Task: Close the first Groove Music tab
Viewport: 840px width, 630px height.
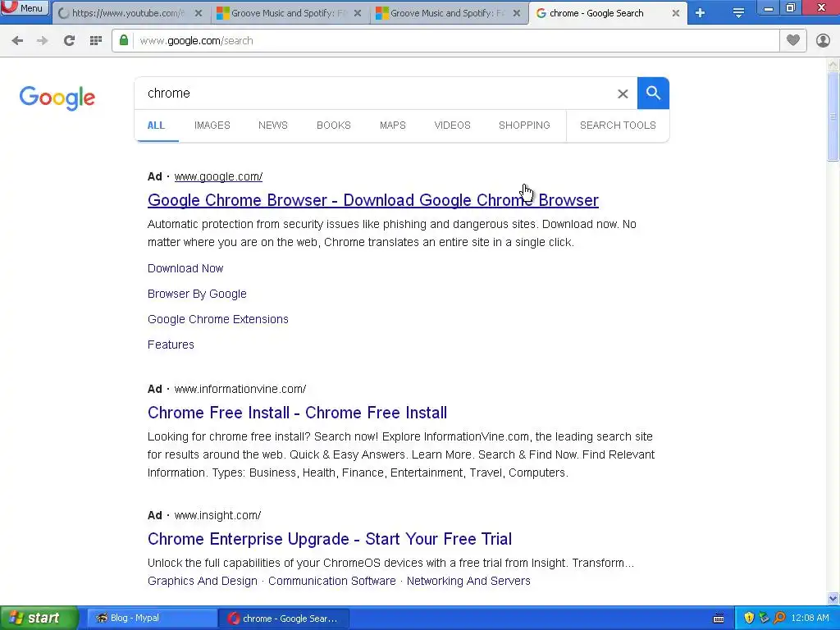Action: [358, 13]
